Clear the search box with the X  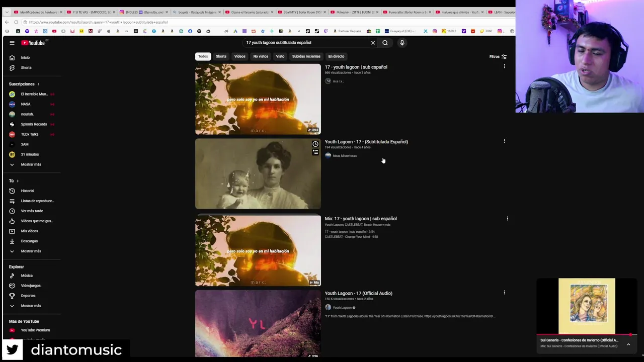coord(373,43)
